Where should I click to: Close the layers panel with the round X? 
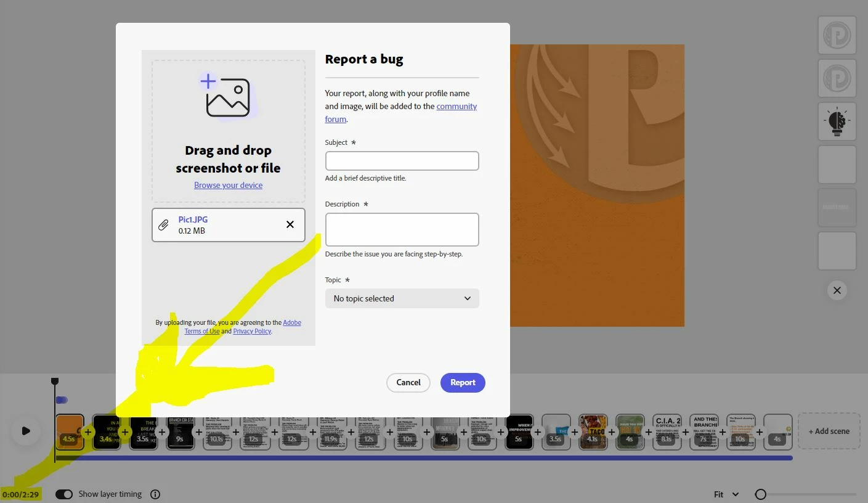837,290
